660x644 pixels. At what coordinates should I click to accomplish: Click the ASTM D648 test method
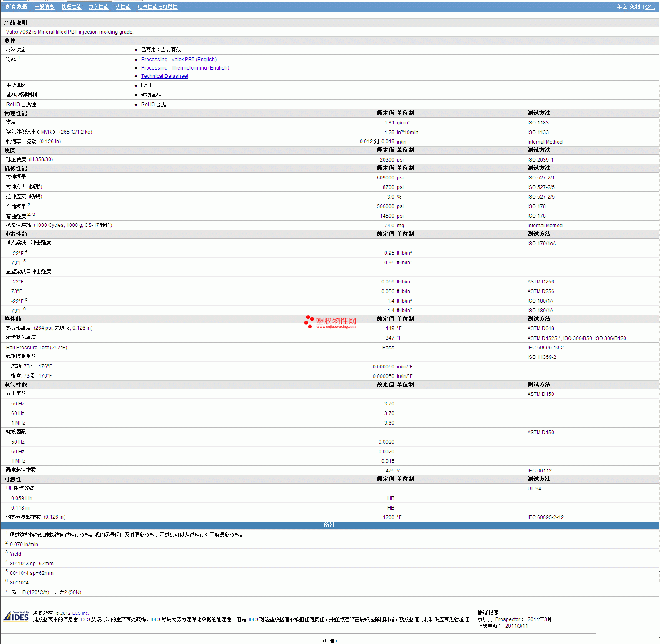pyautogui.click(x=541, y=328)
